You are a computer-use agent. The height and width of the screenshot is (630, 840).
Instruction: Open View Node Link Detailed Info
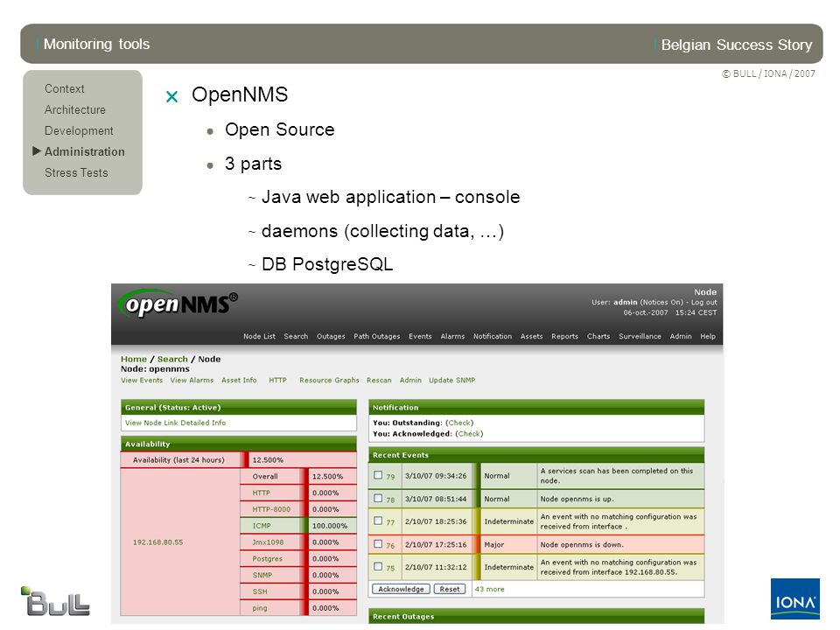point(175,423)
